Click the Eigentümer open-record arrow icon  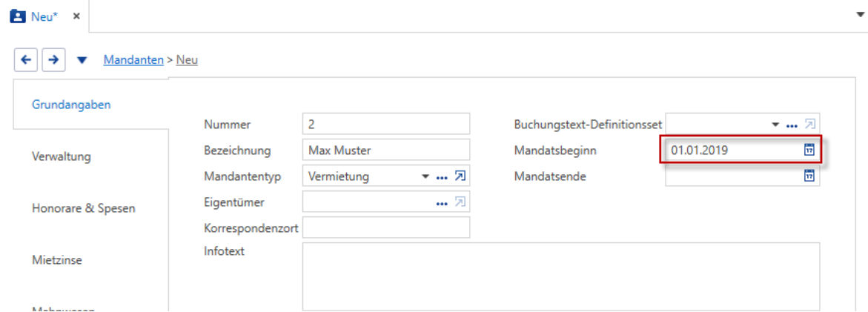coord(460,202)
